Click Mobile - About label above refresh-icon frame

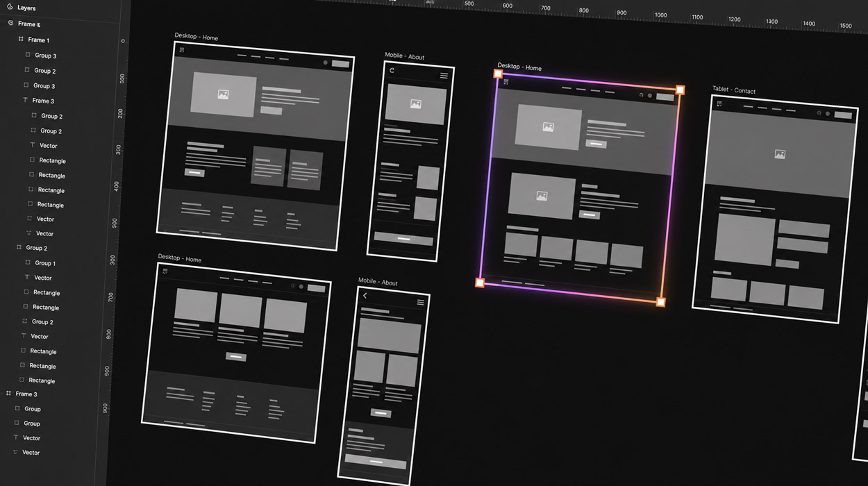point(404,56)
